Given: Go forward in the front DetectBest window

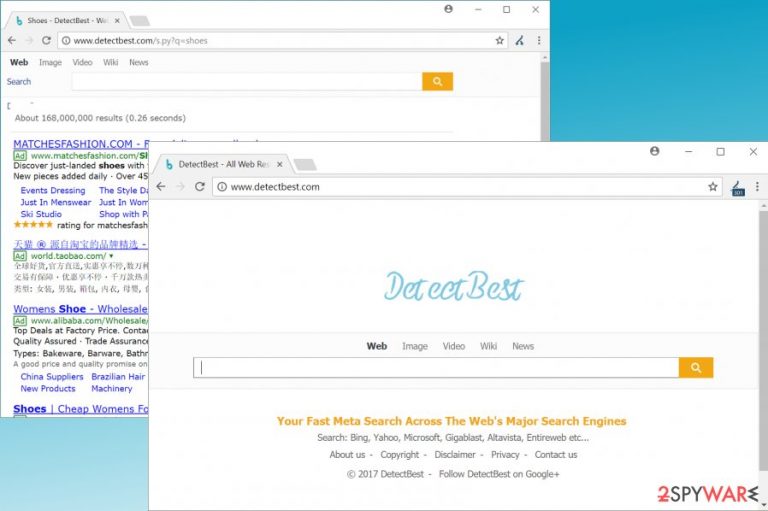Looking at the screenshot, I should click(x=180, y=187).
